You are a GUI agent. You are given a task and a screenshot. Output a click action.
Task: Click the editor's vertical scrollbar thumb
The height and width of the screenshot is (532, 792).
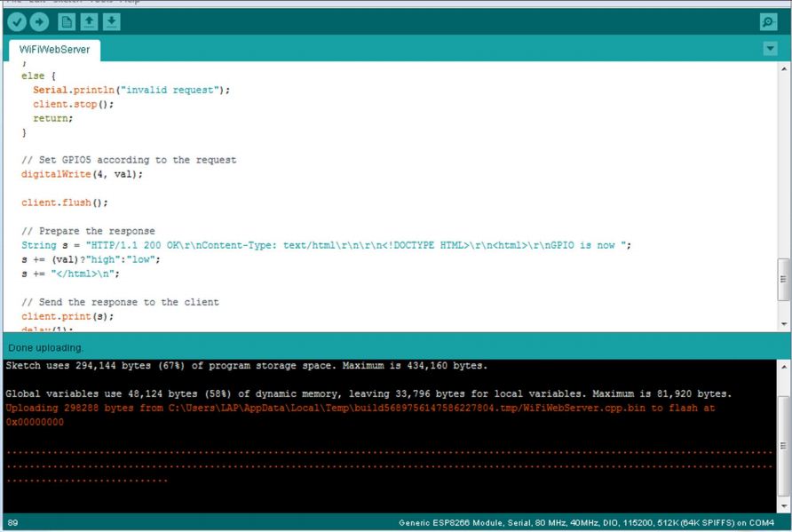click(783, 279)
